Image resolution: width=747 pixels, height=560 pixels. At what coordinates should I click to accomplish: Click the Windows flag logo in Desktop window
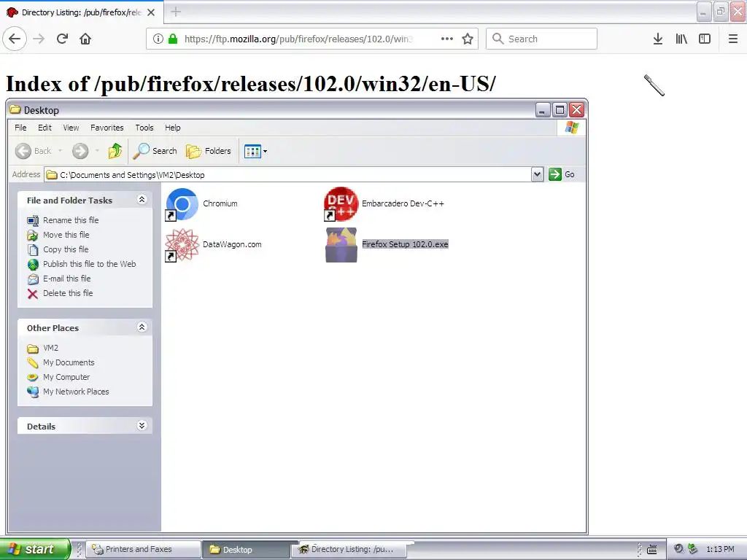pyautogui.click(x=572, y=128)
